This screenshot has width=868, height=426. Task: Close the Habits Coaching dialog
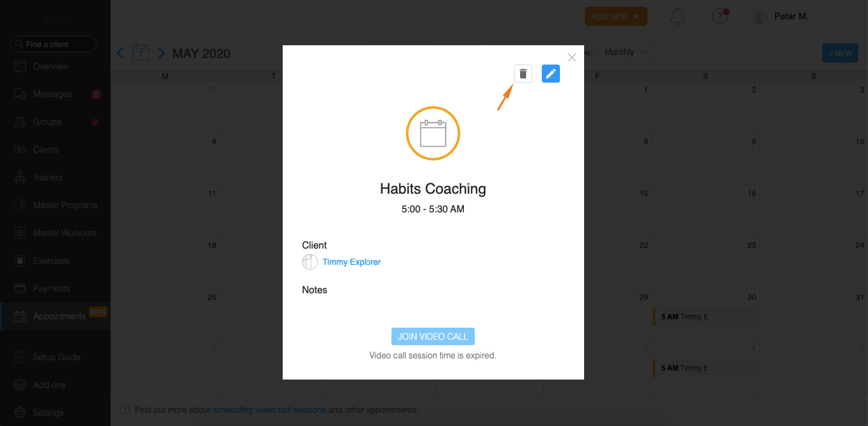click(x=572, y=57)
